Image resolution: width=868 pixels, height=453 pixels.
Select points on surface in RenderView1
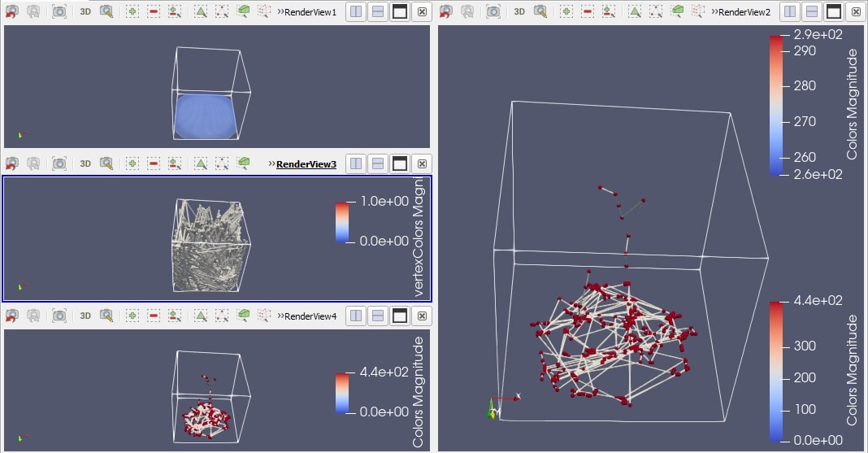[x=222, y=12]
